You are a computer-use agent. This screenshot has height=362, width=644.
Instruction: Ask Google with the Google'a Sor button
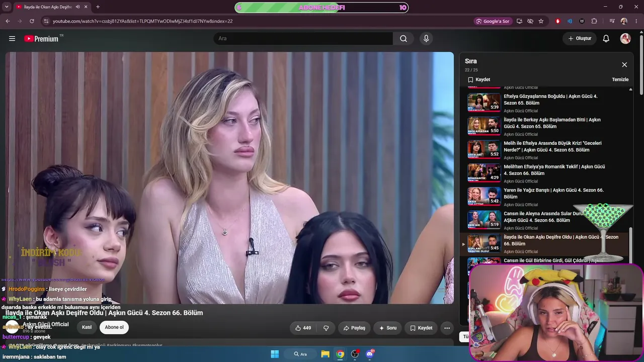pyautogui.click(x=493, y=21)
